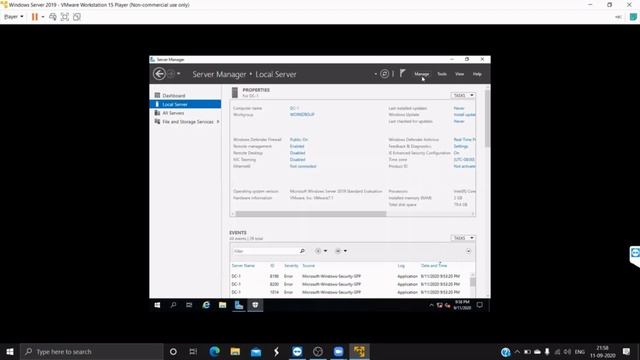Open the VMware Player menu dropdown

point(13,17)
